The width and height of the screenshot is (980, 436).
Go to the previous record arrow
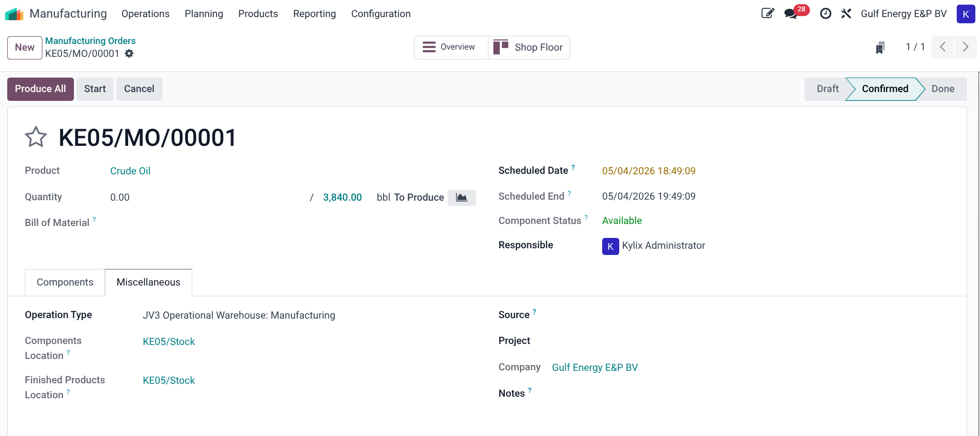click(943, 47)
